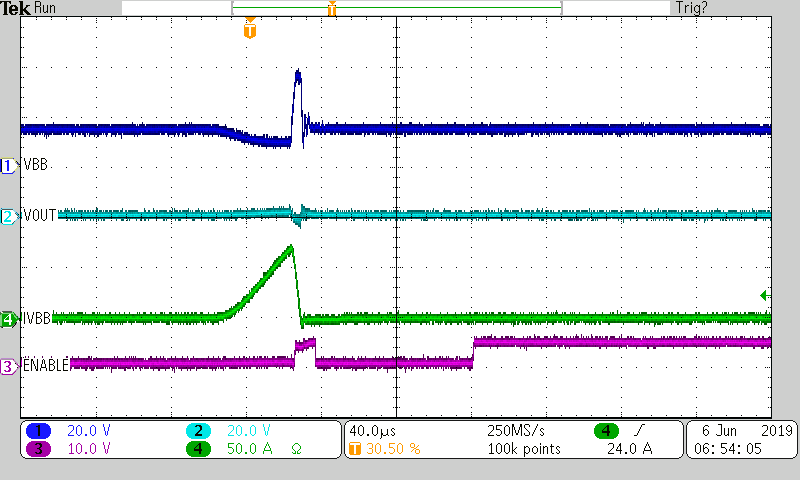Click the cyan channel 2 badge
This screenshot has height=480, width=800.
tap(198, 431)
